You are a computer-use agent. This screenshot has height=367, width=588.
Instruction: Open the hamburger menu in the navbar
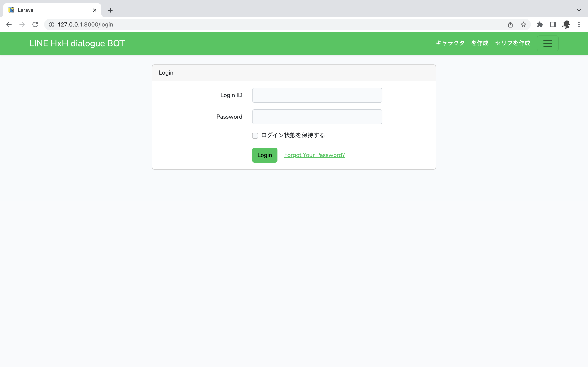pos(547,43)
